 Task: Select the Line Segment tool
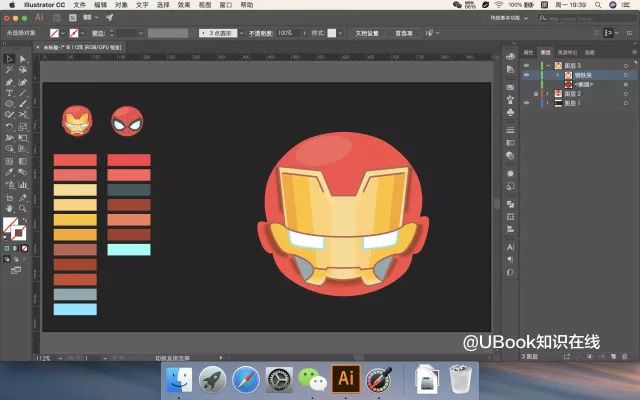click(23, 93)
